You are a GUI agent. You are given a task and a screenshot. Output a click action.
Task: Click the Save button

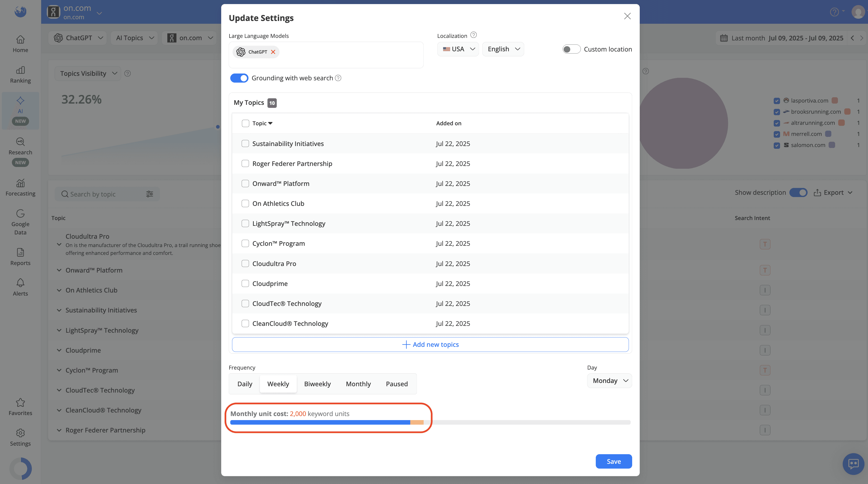(614, 461)
